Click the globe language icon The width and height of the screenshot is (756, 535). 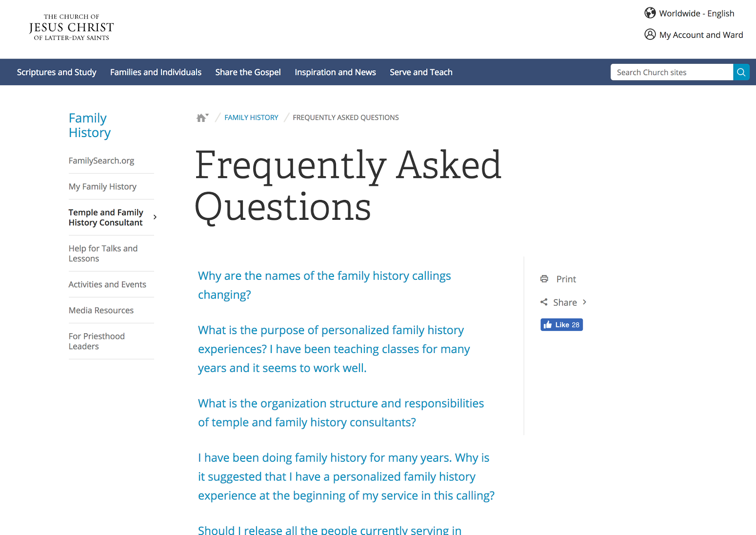pos(650,13)
